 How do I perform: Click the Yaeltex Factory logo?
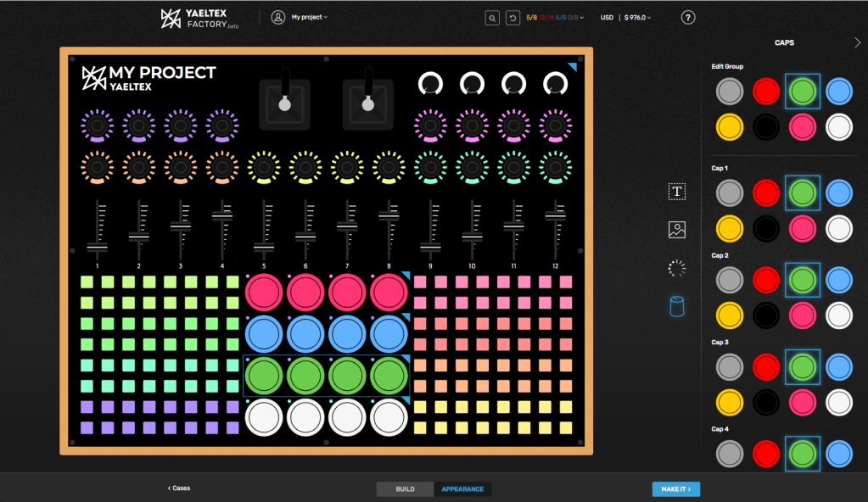(199, 18)
